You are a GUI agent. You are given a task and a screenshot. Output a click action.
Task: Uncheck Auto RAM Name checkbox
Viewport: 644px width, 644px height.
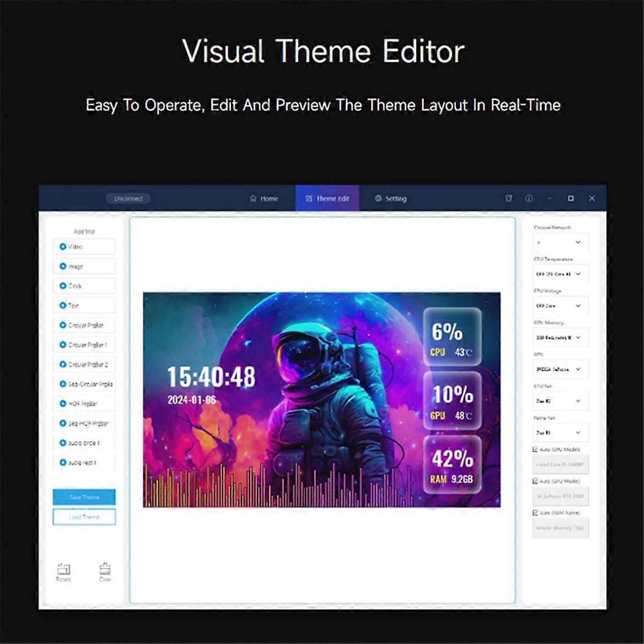[x=535, y=513]
